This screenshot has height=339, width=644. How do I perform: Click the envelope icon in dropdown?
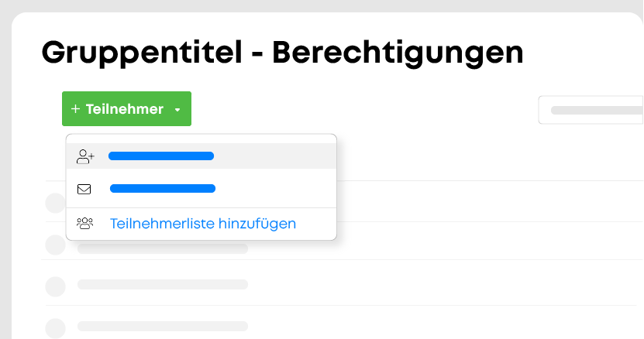click(x=84, y=189)
